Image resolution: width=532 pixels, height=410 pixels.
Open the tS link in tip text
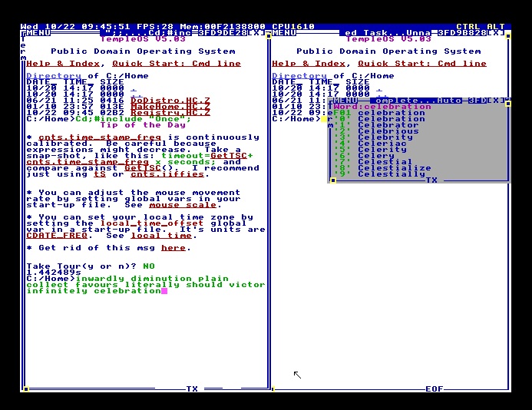tap(100, 174)
